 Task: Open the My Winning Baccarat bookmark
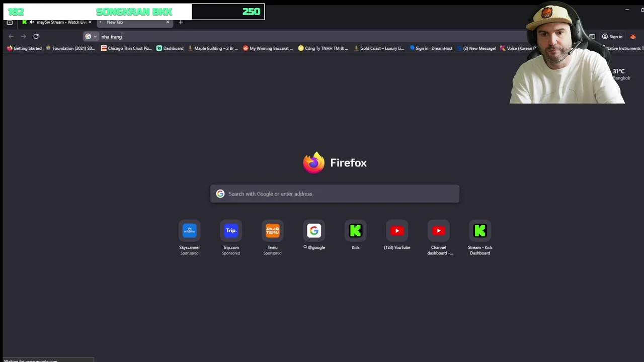(x=268, y=48)
